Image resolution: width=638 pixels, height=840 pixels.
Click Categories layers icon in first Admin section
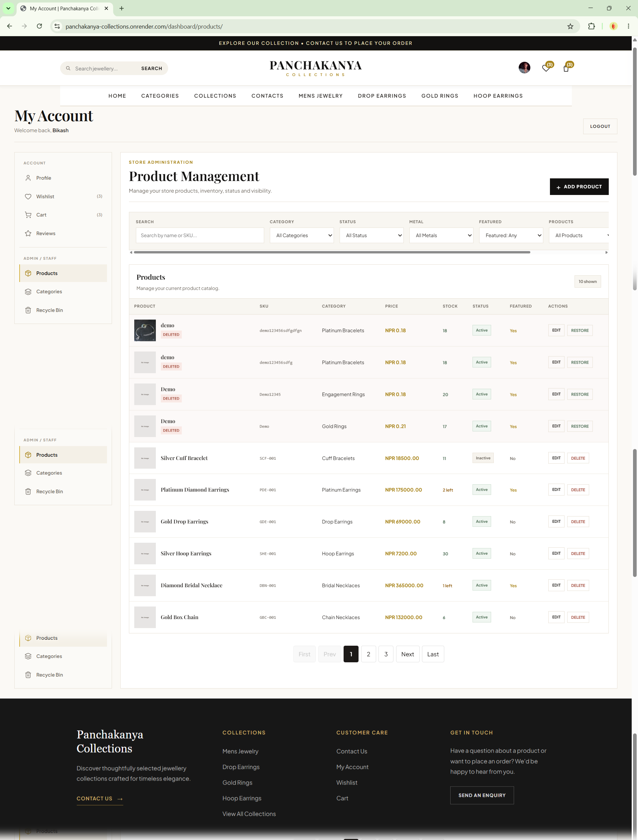(28, 292)
